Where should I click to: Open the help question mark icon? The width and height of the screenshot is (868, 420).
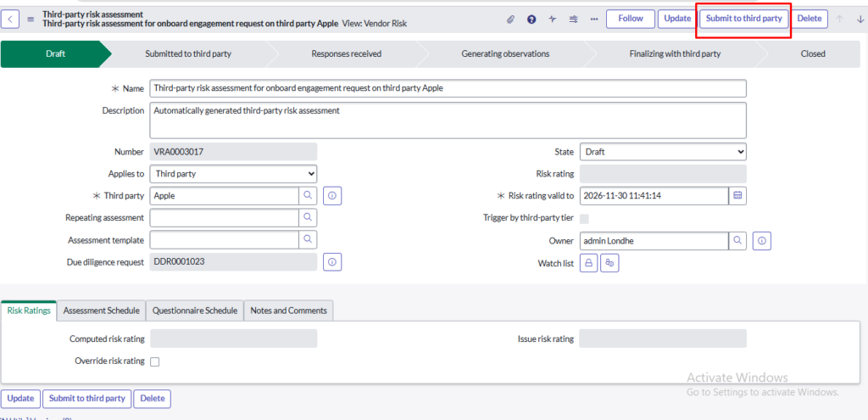[531, 19]
